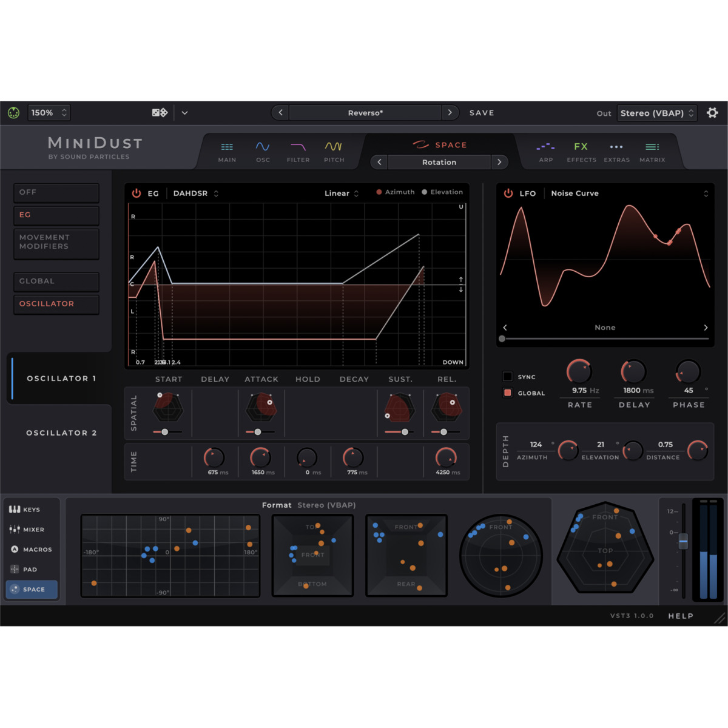Click the AZIMUTH depth knob
Screen dimensions: 728x728
[x=568, y=450]
